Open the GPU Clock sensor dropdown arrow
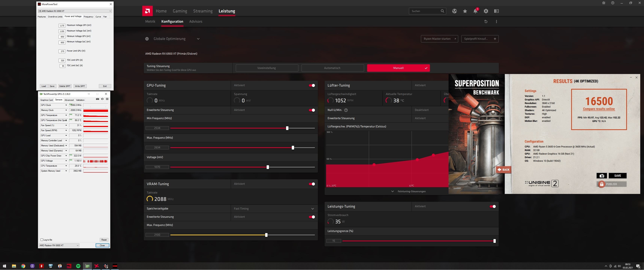This screenshot has width=644, height=270. 66,105
